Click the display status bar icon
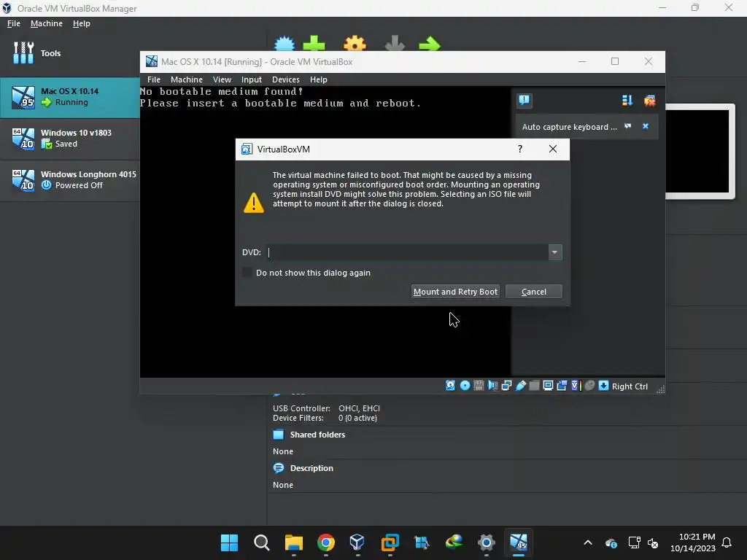 [548, 386]
